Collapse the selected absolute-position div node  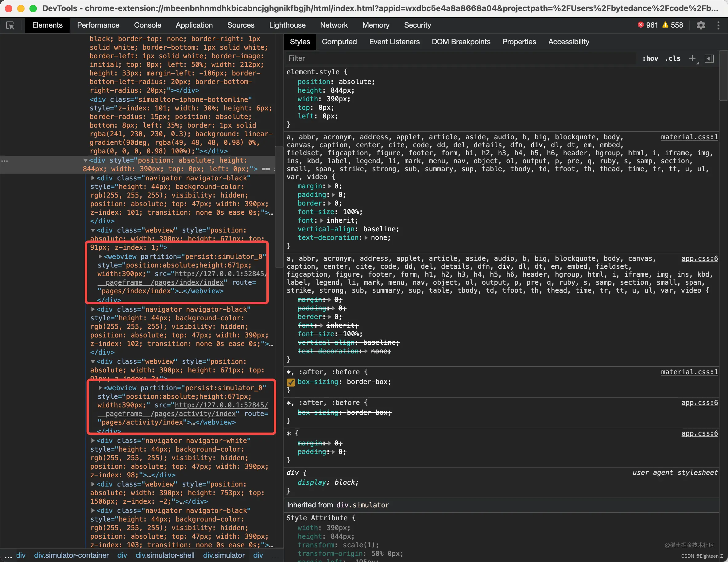point(85,160)
